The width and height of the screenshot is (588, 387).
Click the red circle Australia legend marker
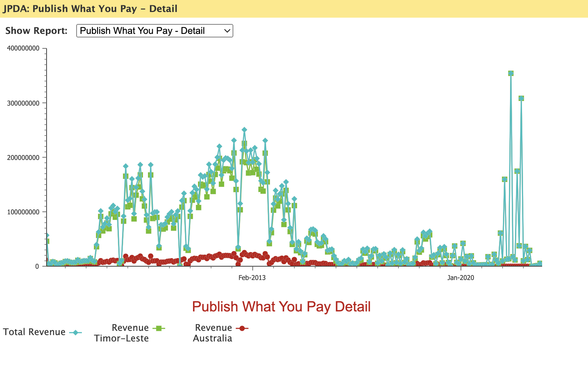(242, 328)
